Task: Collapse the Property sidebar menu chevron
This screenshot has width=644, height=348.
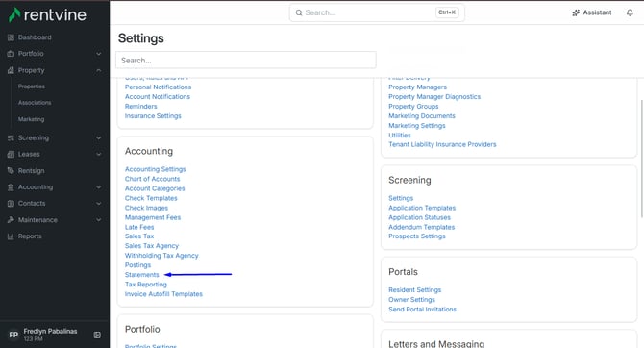Action: [99, 70]
